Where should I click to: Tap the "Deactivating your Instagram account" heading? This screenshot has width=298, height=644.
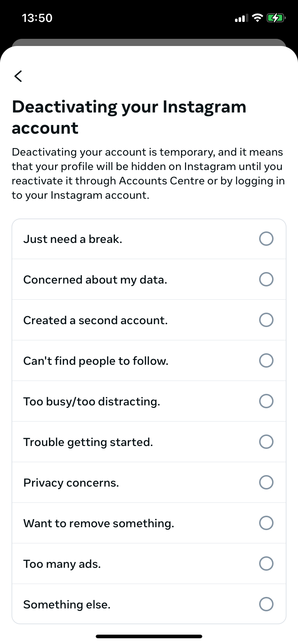(130, 117)
